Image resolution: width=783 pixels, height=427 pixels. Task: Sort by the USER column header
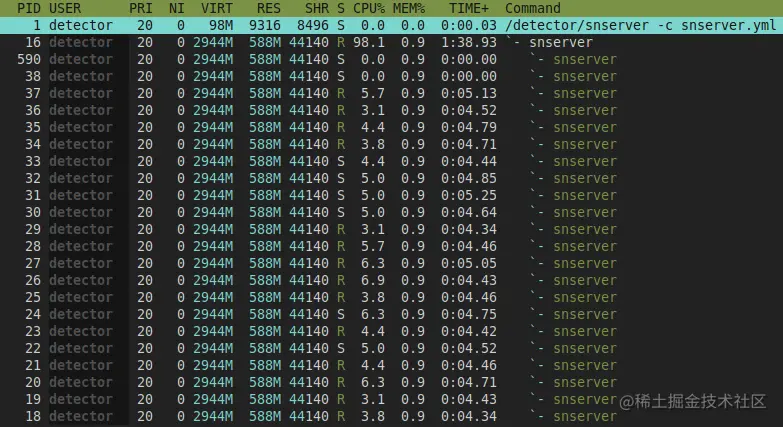click(x=65, y=8)
